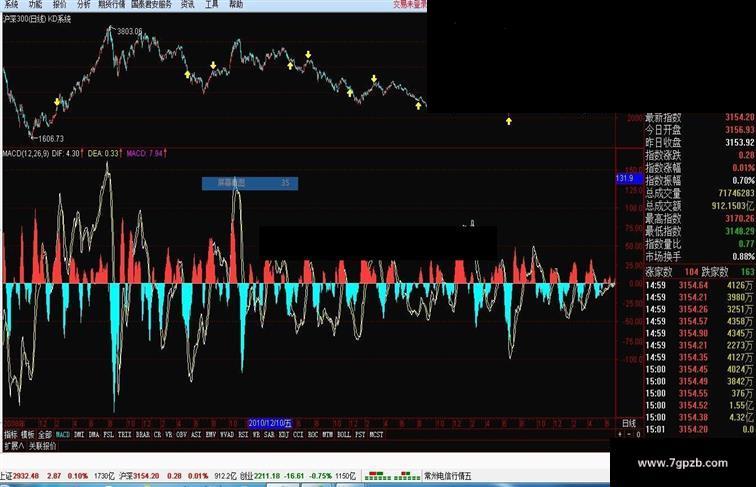
Task: Click the plus zoom button beside 日线
Action: pyautogui.click(x=620, y=434)
